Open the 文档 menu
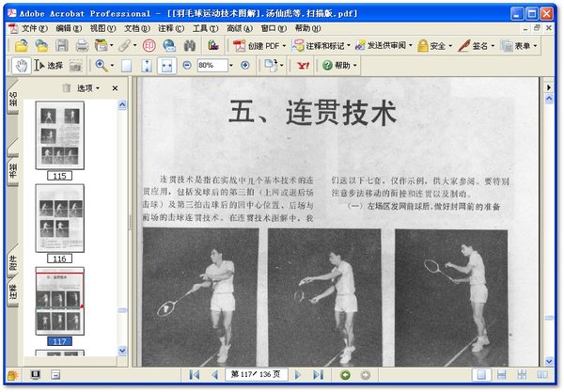This screenshot has width=564, height=392. [137, 28]
